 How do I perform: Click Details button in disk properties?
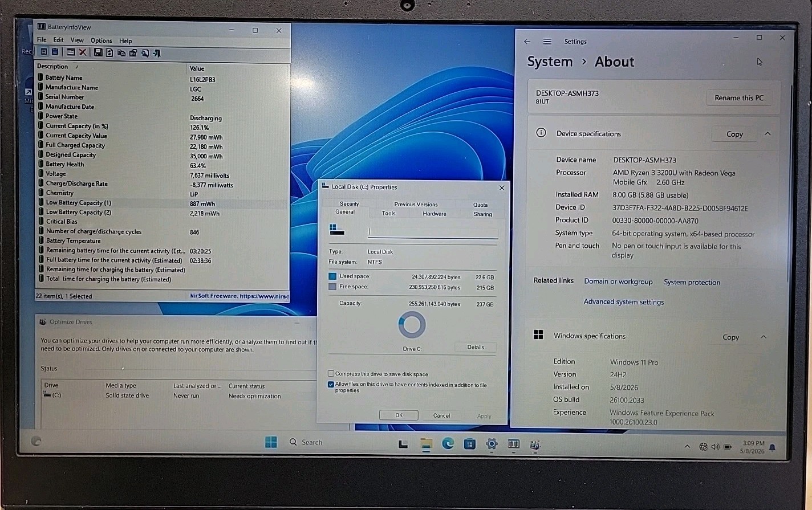tap(476, 347)
